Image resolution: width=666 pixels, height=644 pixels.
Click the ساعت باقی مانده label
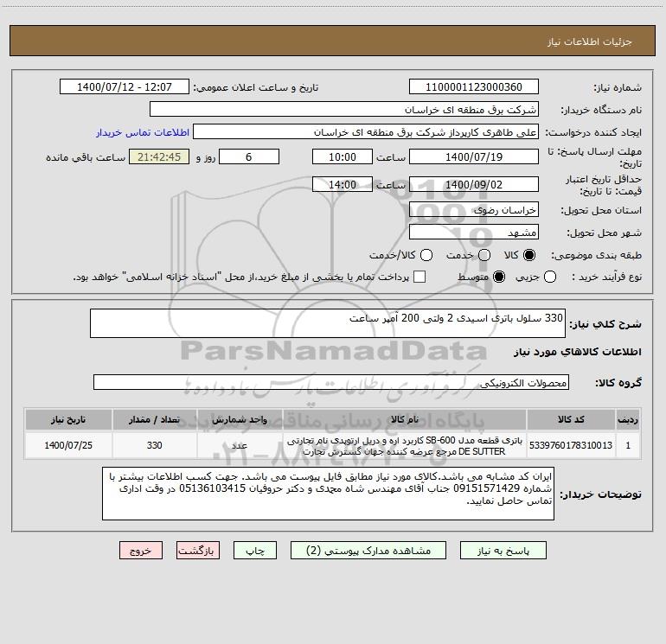(86, 157)
